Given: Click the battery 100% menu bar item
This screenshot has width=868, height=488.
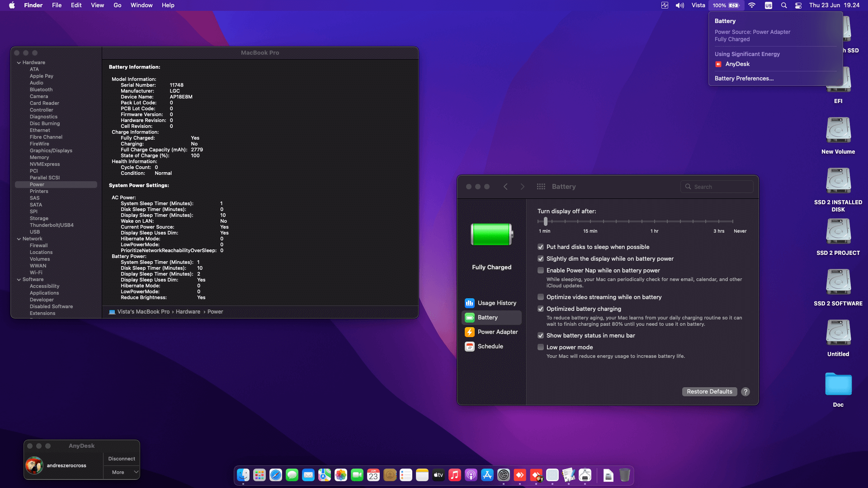Looking at the screenshot, I should [726, 5].
